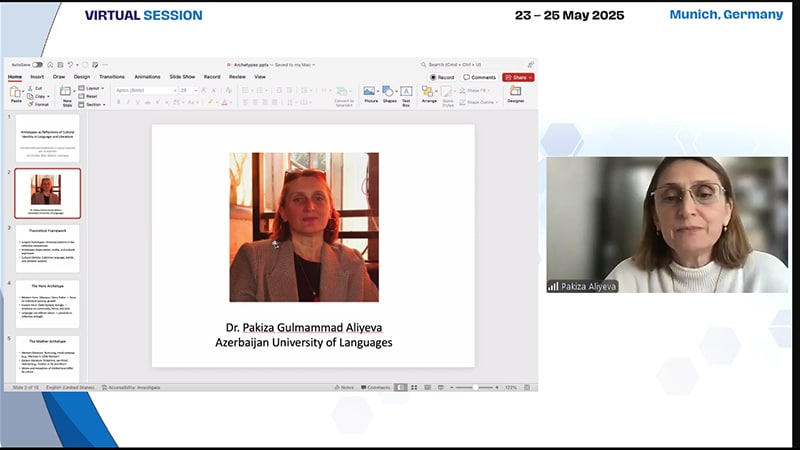The height and width of the screenshot is (450, 800).
Task: Insert a new slide with New Slide
Action: 67,95
